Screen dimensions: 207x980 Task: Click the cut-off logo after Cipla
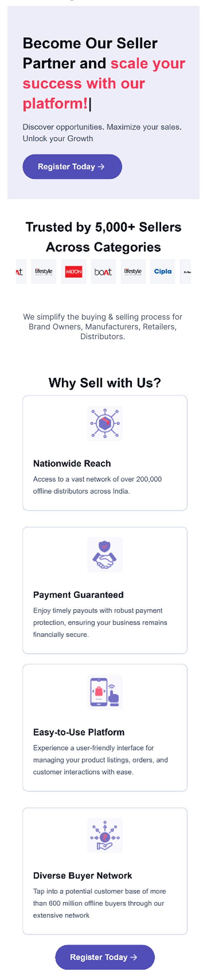185,271
